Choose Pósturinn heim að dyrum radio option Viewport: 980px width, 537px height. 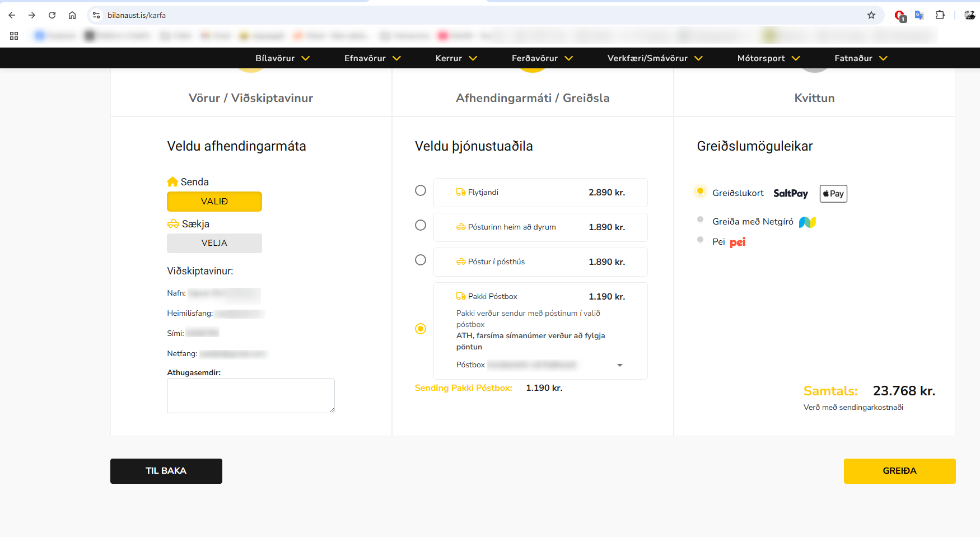(421, 226)
